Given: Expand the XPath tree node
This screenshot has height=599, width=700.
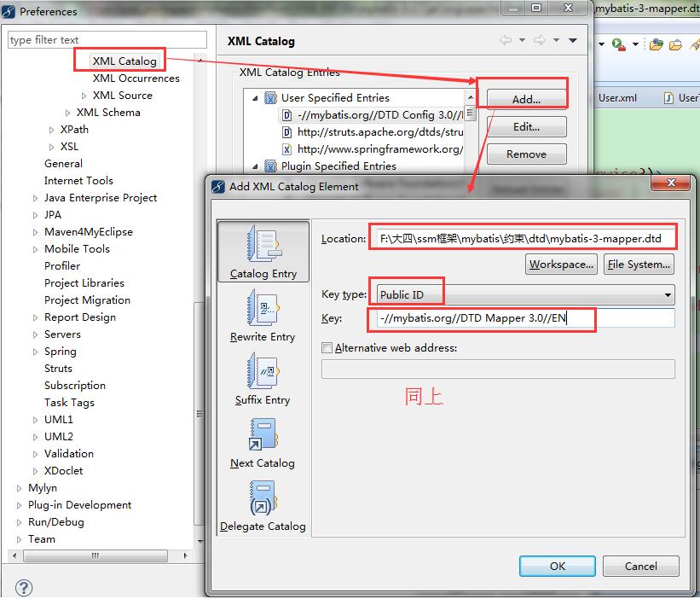Looking at the screenshot, I should tap(51, 130).
